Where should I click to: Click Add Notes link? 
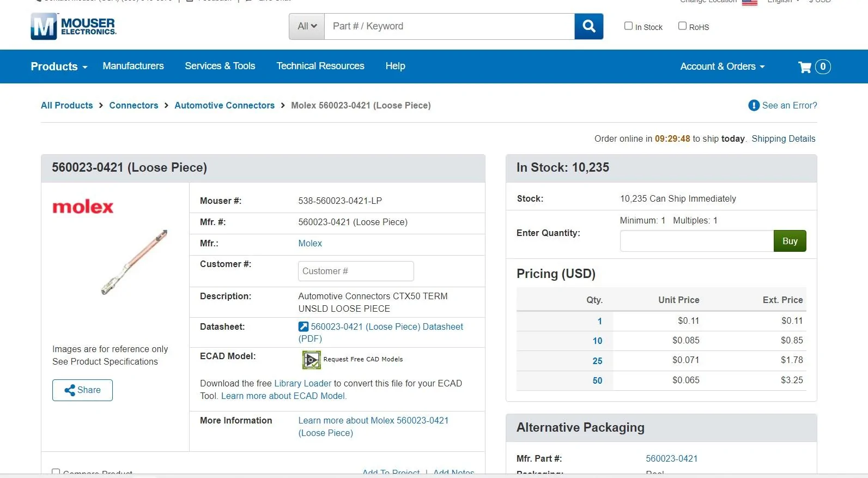click(454, 473)
